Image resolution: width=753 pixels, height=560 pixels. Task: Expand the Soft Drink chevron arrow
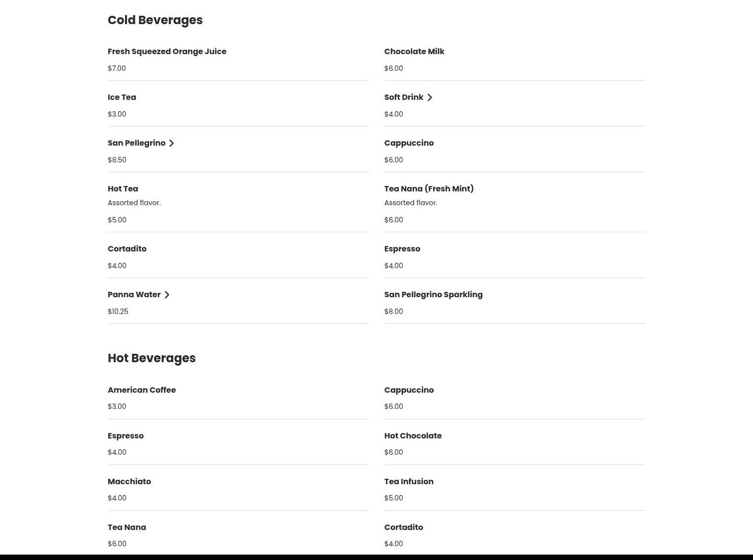pos(430,97)
